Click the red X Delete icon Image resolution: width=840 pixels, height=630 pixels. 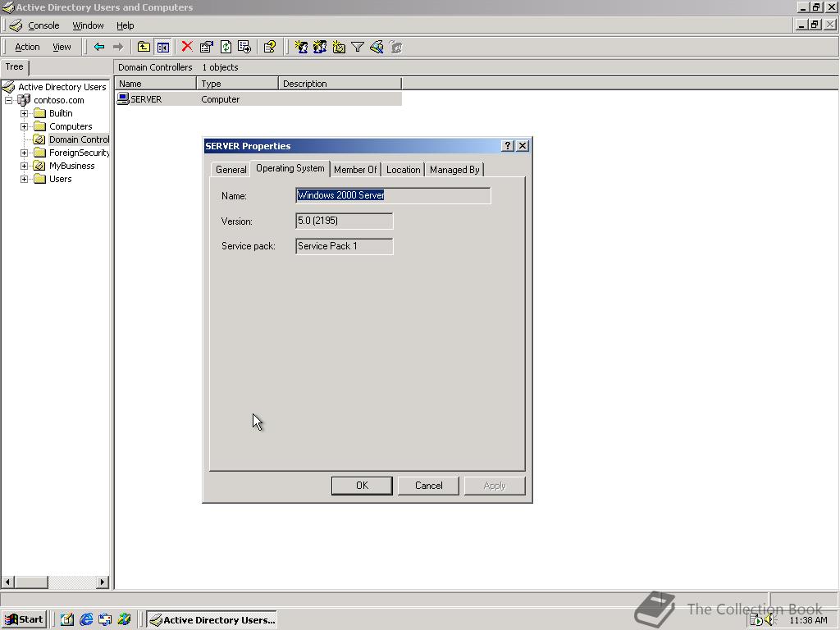coord(187,47)
